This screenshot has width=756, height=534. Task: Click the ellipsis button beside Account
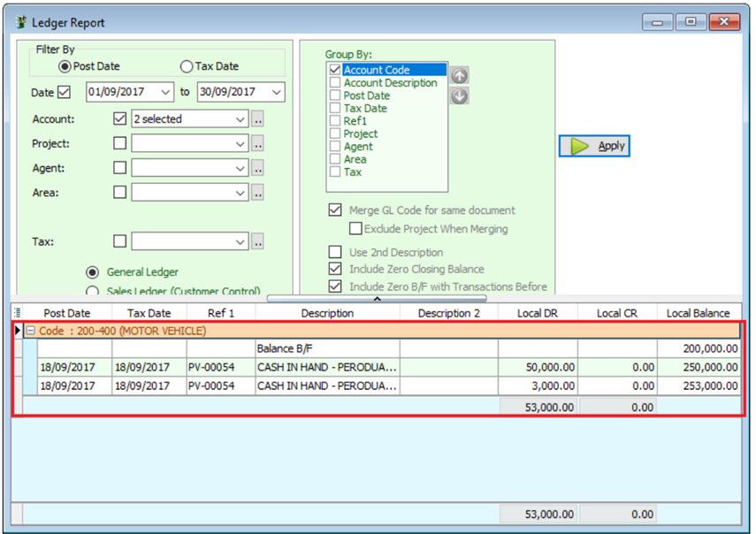257,119
